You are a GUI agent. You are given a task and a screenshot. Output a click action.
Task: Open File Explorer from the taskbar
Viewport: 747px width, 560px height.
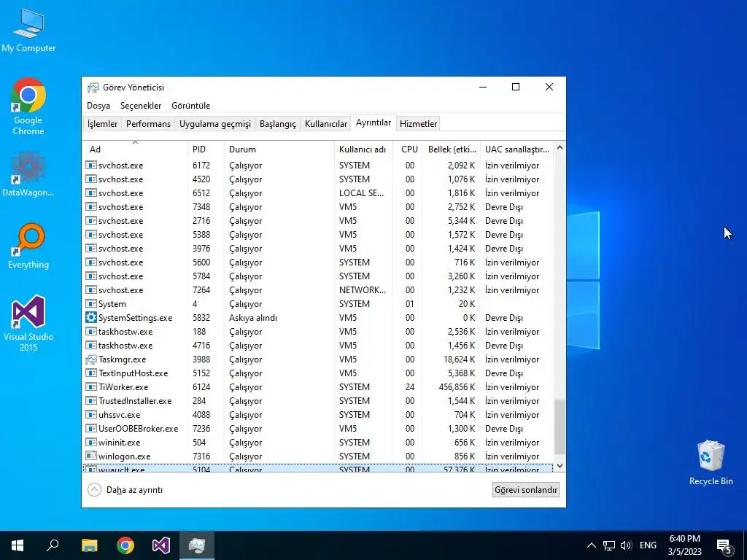coord(89,545)
